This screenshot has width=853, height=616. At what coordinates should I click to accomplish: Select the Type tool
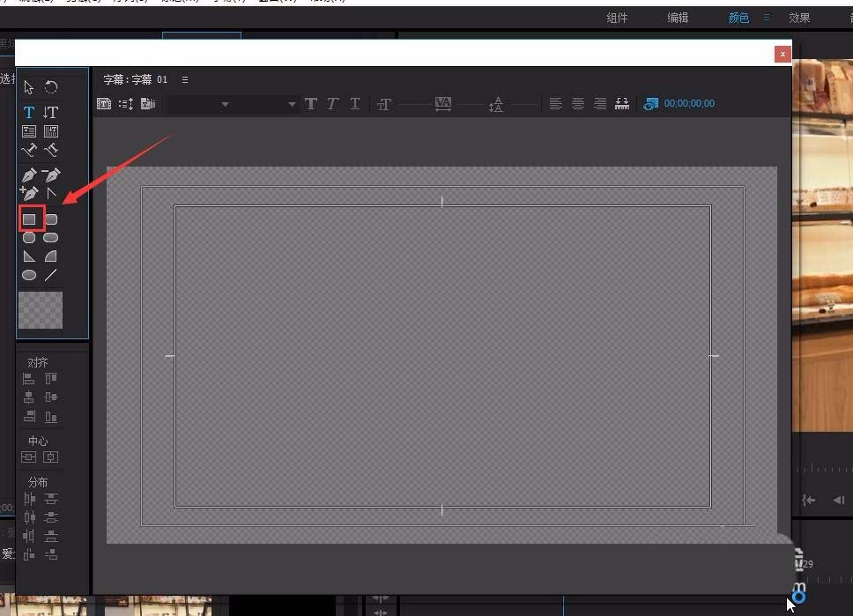[29, 112]
